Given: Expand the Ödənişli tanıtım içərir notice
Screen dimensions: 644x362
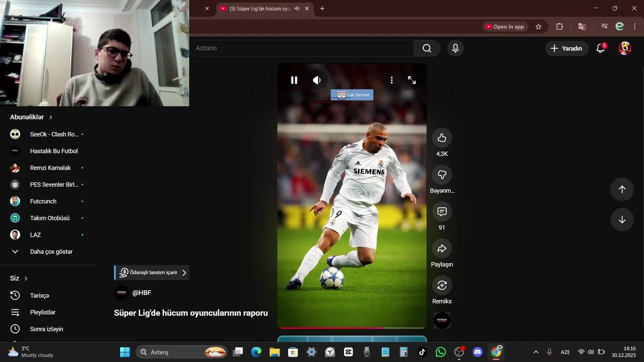Looking at the screenshot, I should pos(152,273).
